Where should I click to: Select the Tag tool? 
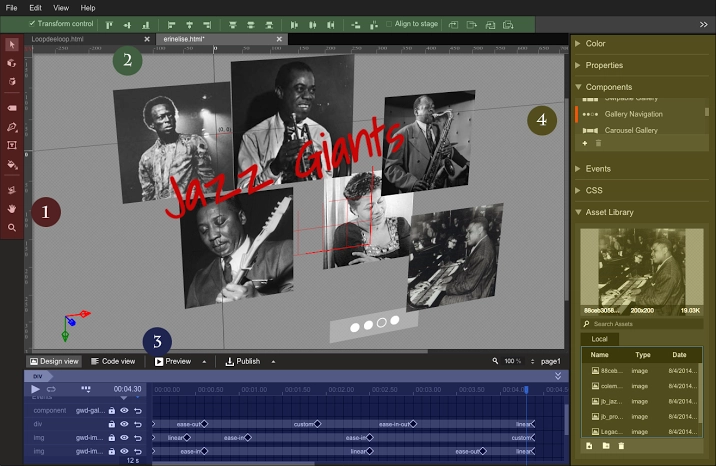pyautogui.click(x=12, y=108)
